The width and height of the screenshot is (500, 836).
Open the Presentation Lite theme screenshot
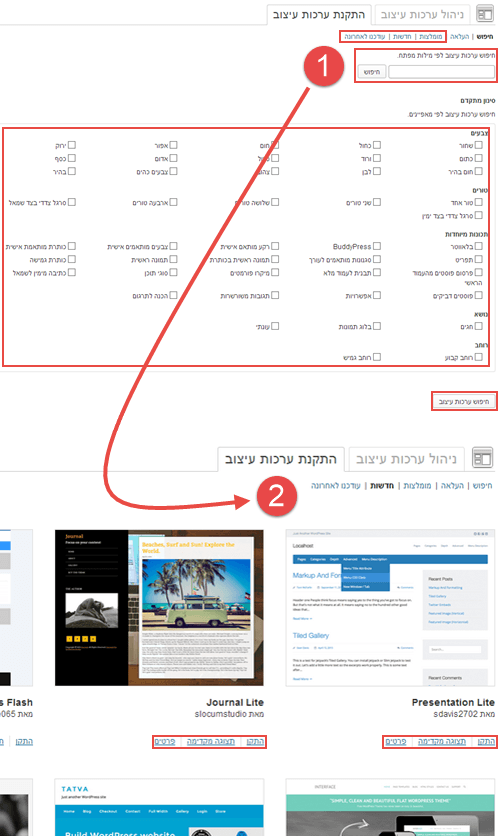[390, 608]
